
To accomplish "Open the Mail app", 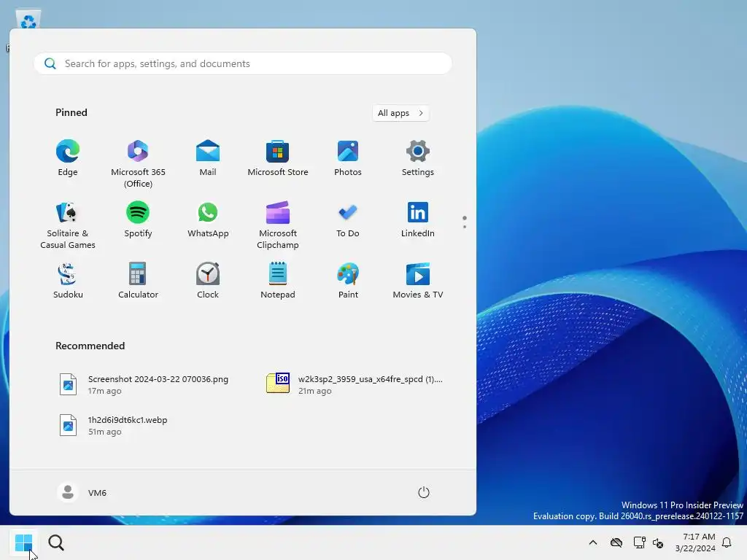I will [x=208, y=158].
